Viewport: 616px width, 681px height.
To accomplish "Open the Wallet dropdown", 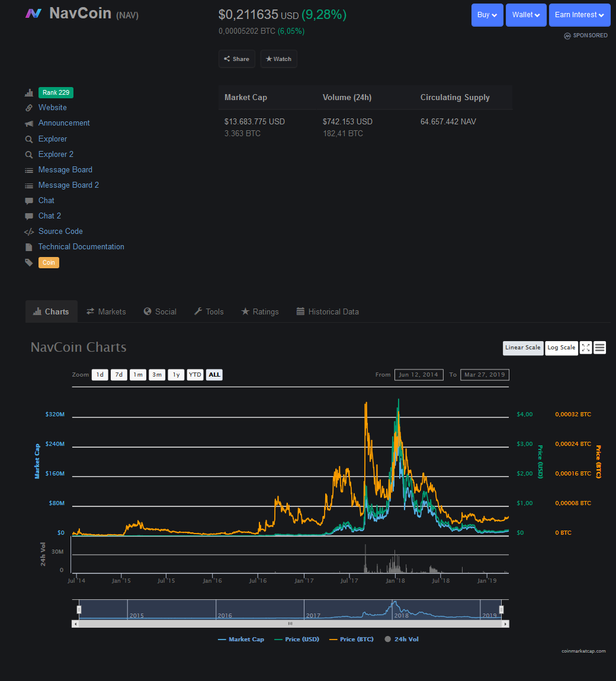I will click(526, 15).
